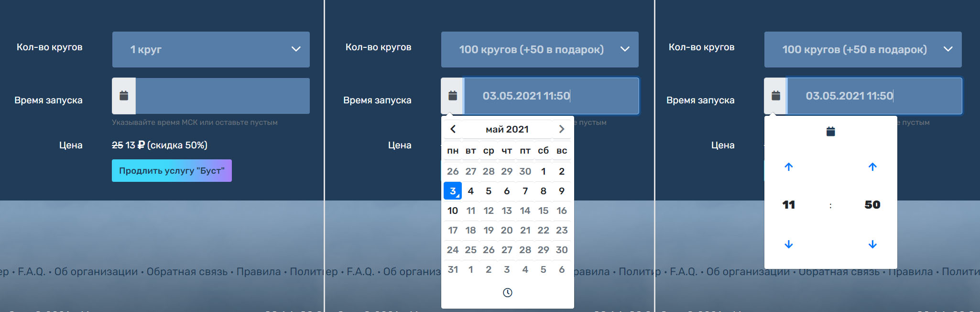Select May 1 in the calendar

[x=544, y=171]
